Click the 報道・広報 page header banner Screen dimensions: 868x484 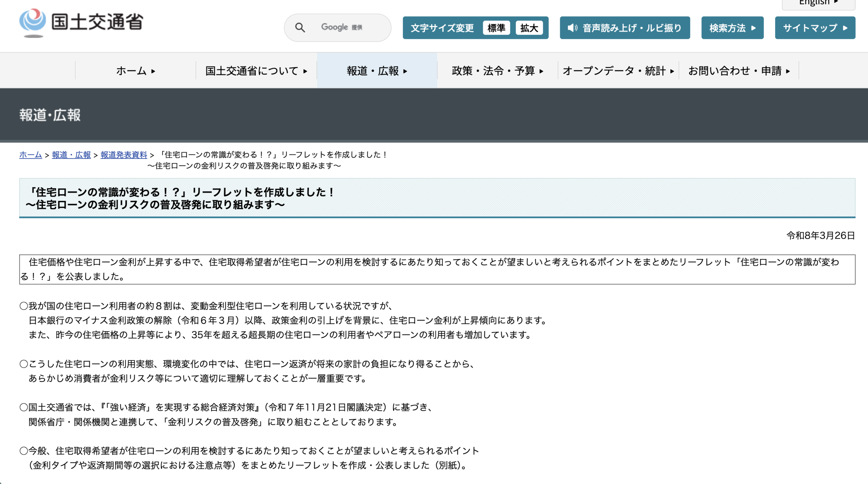[x=50, y=115]
